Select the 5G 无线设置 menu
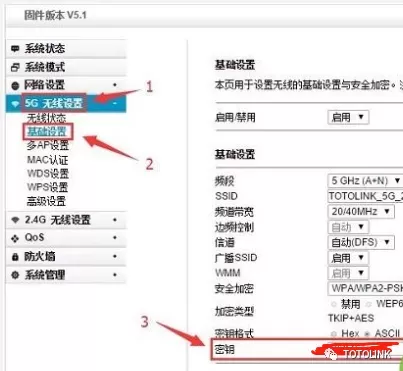The image size is (403, 371). point(66,104)
